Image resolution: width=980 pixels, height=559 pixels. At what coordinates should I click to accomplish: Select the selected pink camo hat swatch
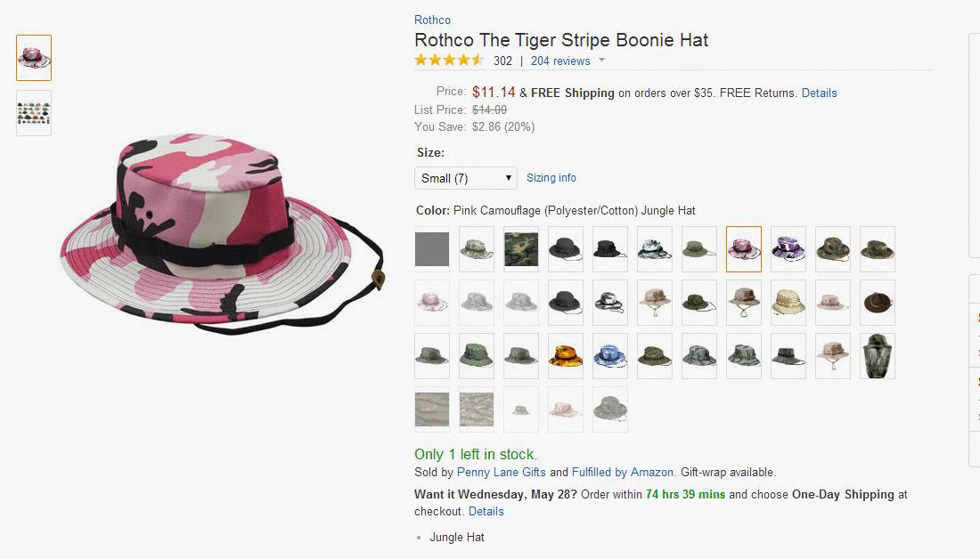pyautogui.click(x=744, y=249)
